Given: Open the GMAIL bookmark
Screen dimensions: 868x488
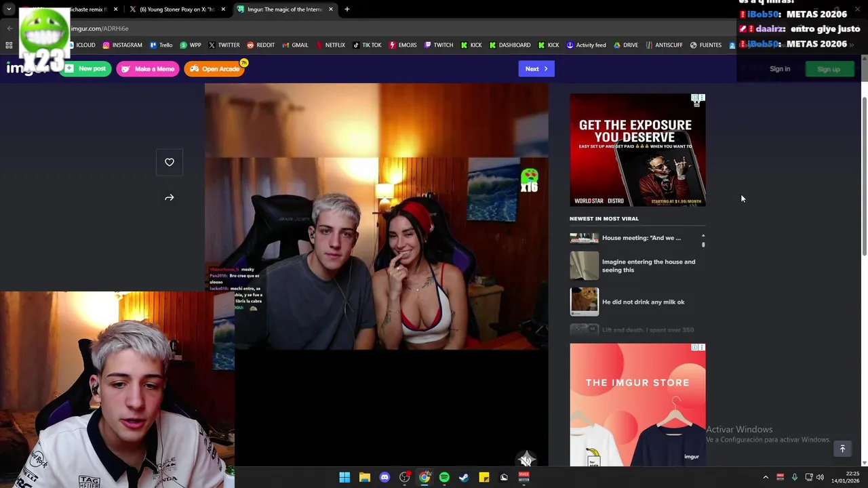Looking at the screenshot, I should tap(295, 45).
